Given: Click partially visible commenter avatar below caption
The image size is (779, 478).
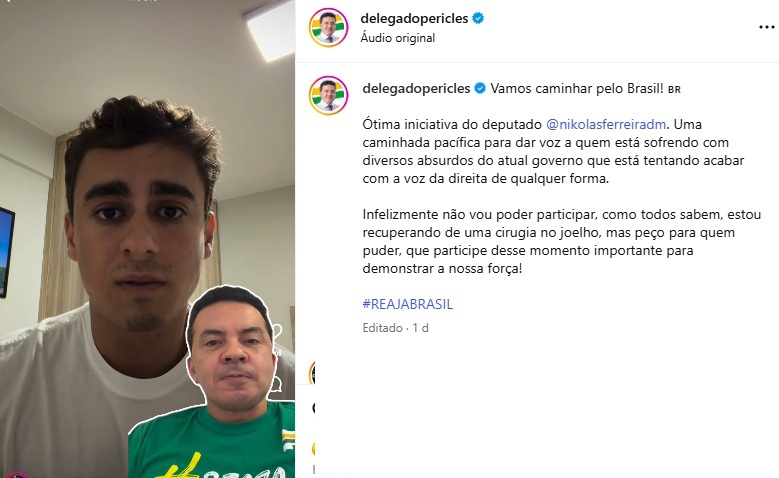Looking at the screenshot, I should pos(312,373).
